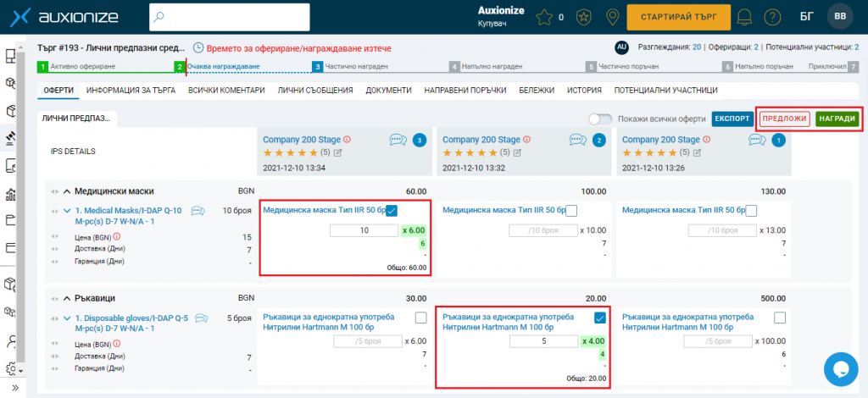This screenshot has width=868, height=398.
Task: Check the gloves offer priced at 100.00
Action: (x=781, y=318)
